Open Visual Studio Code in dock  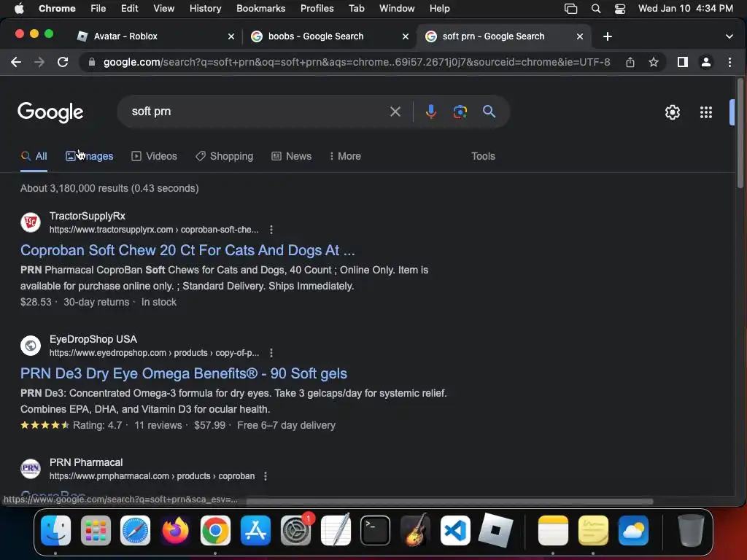click(x=455, y=530)
